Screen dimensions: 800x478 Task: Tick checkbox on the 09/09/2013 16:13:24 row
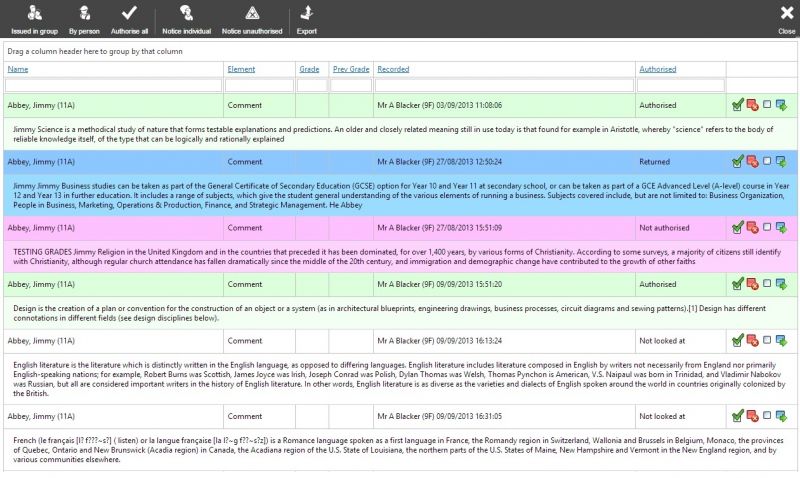767,340
